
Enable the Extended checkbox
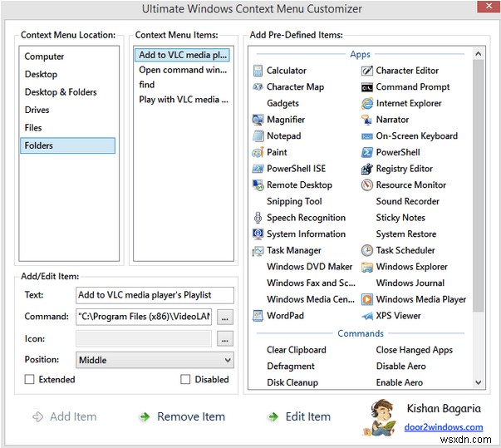click(x=30, y=380)
